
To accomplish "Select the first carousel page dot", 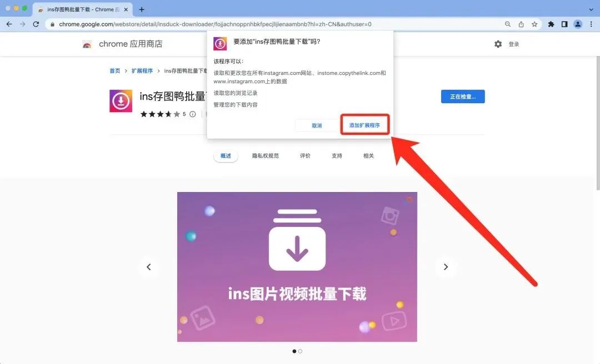I will pos(294,351).
